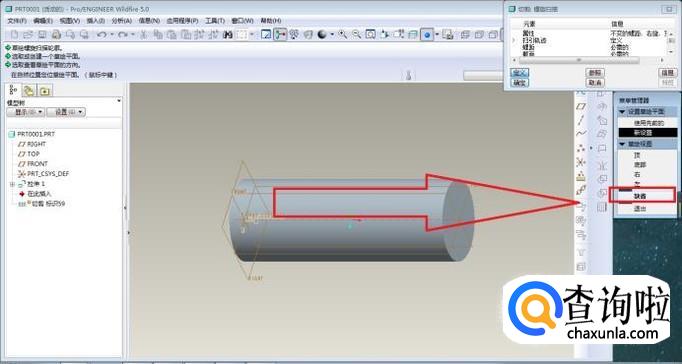682x364 pixels.
Task: Open the 显示 dropdown in model tree
Action: pyautogui.click(x=26, y=112)
